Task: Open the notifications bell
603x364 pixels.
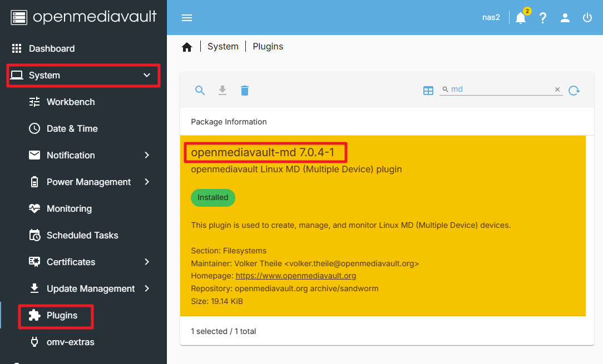Action: [x=521, y=18]
